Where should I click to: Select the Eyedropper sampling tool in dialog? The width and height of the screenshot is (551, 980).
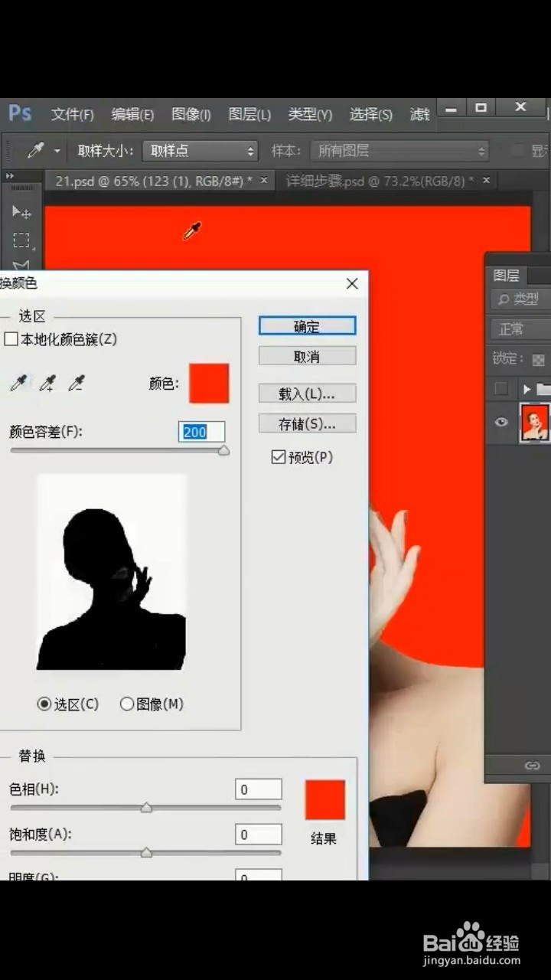pos(18,383)
